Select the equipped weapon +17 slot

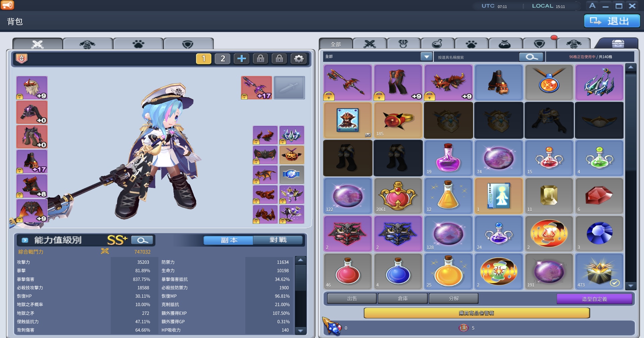[x=256, y=88]
